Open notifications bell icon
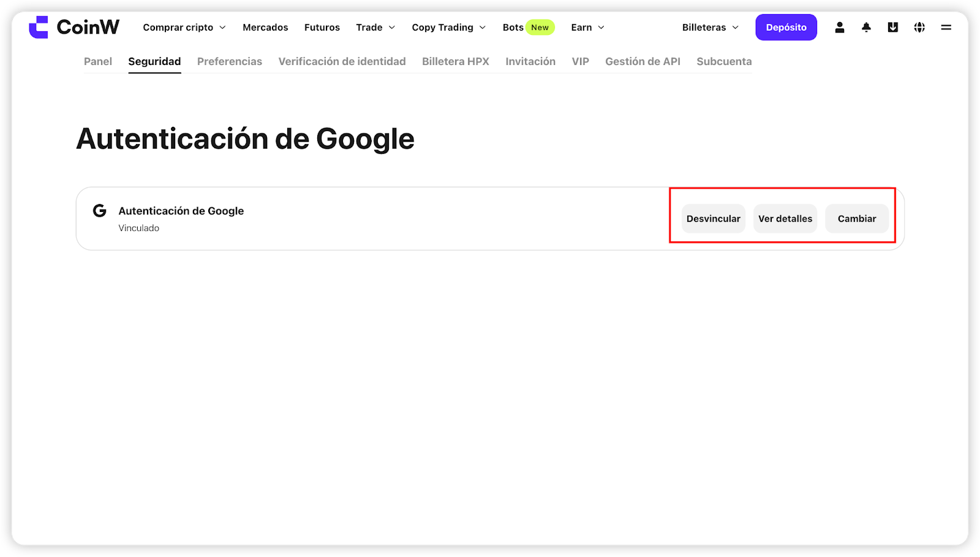The height and width of the screenshot is (557, 980). pyautogui.click(x=866, y=27)
